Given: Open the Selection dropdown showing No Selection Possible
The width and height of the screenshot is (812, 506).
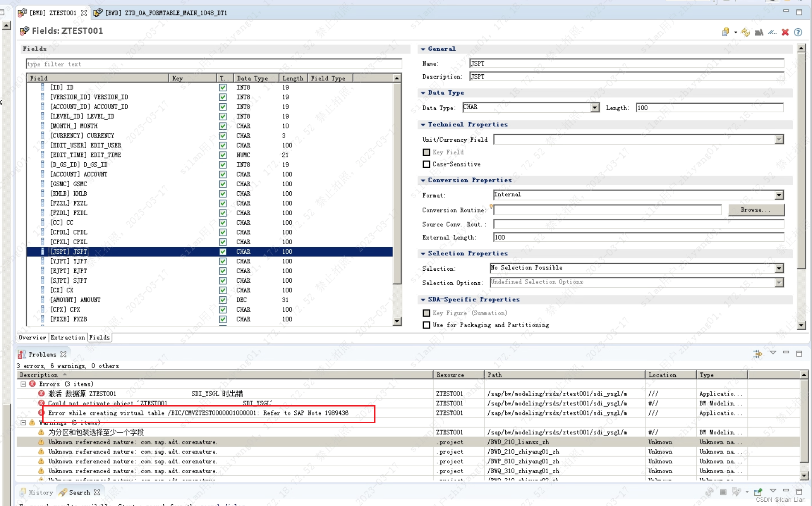Looking at the screenshot, I should tap(780, 268).
